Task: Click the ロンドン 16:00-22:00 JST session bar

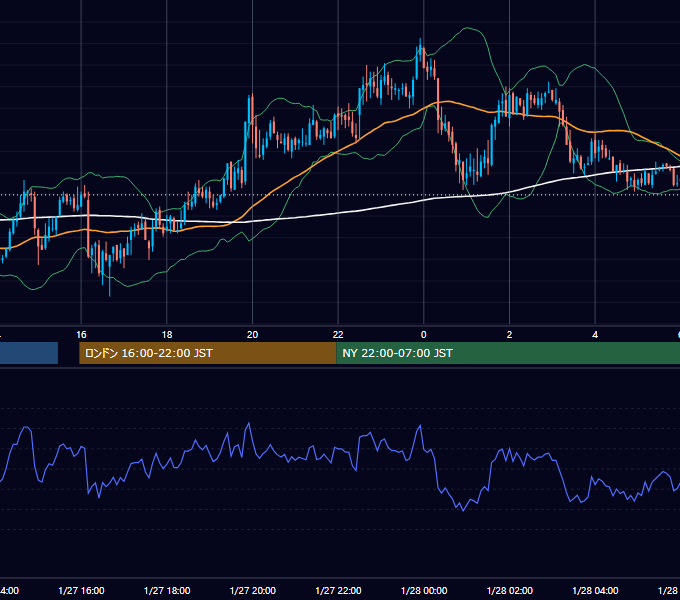Action: [208, 353]
